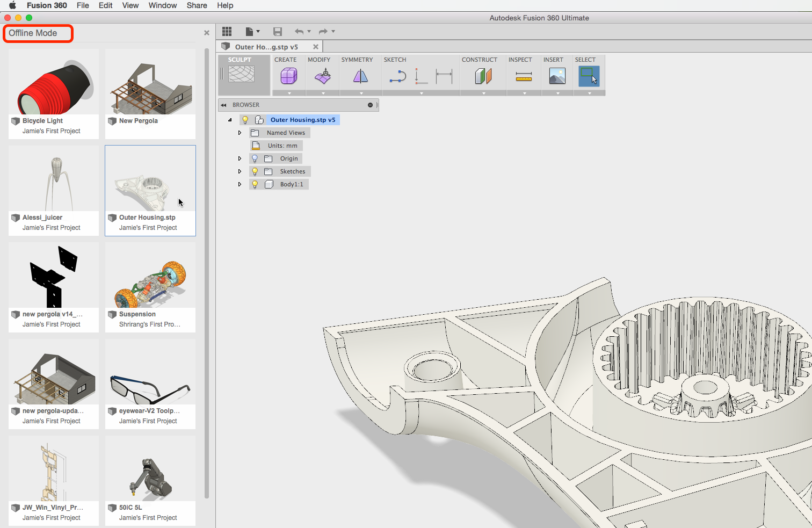Expand the Sketches folder node
This screenshot has height=528, width=812.
click(x=240, y=171)
